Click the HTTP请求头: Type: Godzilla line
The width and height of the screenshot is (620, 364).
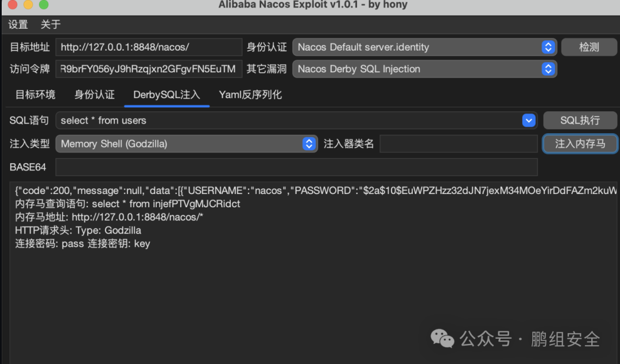[78, 230]
